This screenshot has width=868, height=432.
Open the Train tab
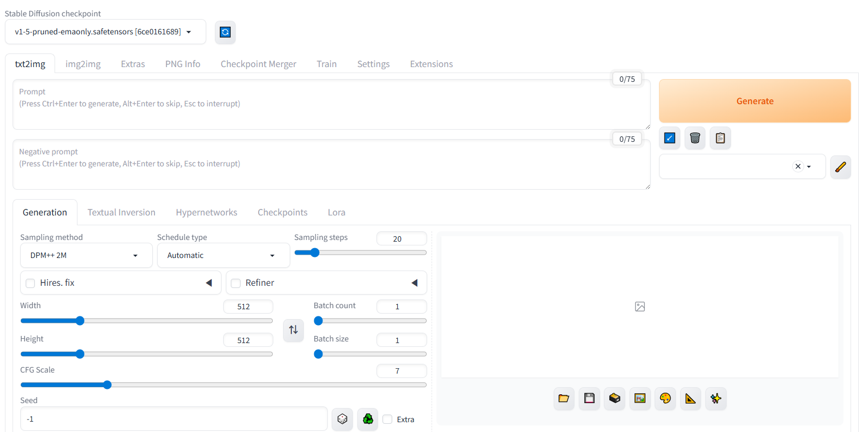click(327, 64)
